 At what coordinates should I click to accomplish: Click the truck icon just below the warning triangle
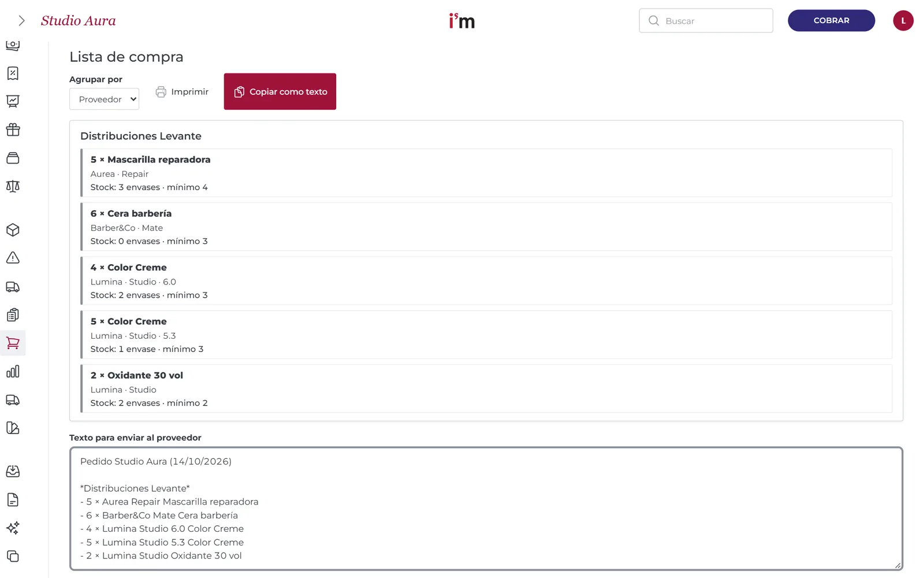pos(13,287)
